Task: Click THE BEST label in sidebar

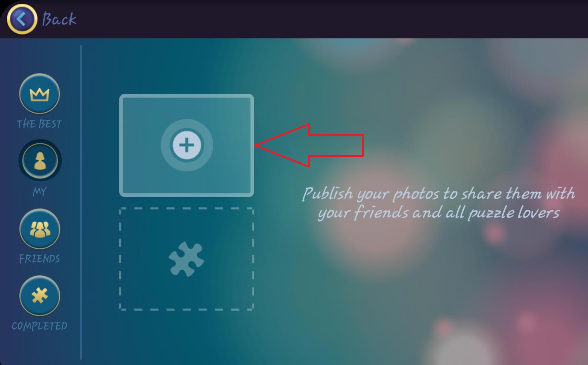Action: click(39, 124)
